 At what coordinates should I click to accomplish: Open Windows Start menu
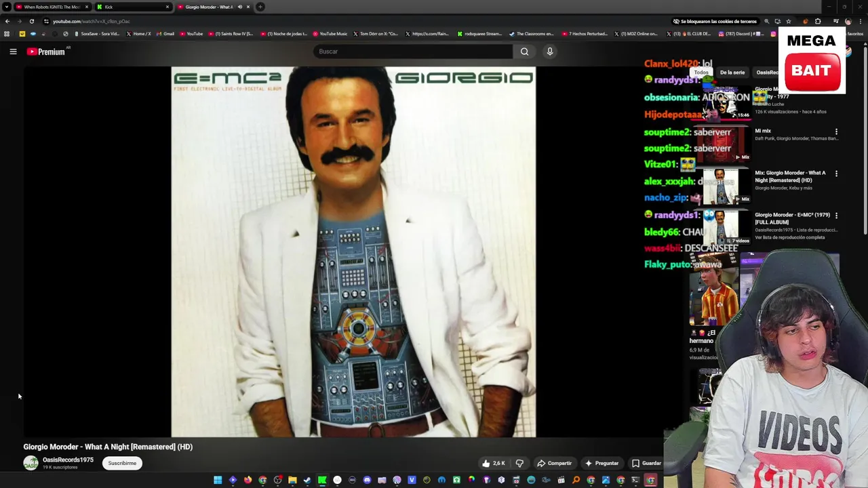(x=218, y=480)
